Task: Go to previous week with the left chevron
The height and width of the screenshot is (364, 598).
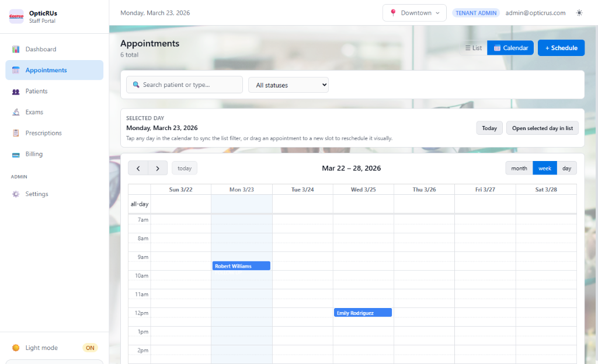Action: point(138,168)
